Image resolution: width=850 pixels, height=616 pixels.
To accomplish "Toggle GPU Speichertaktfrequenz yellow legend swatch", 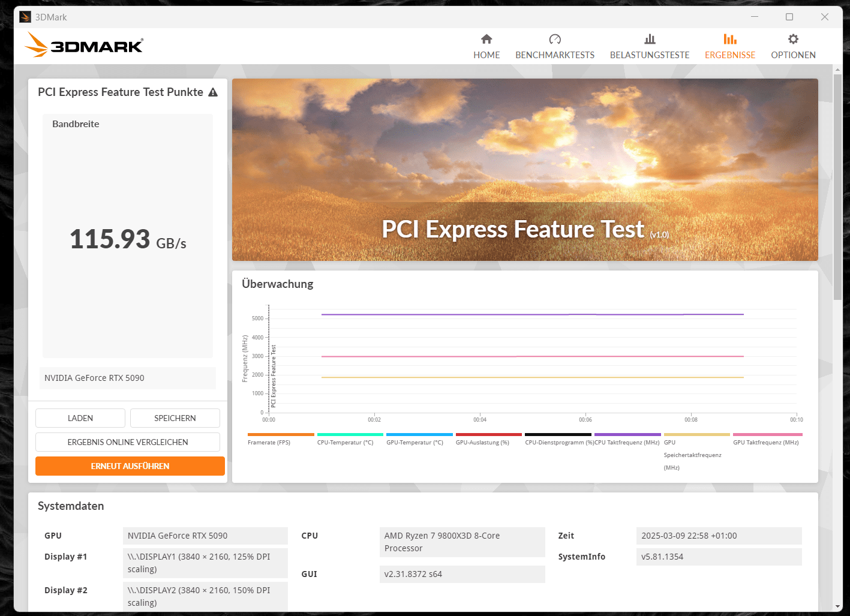I will point(697,434).
